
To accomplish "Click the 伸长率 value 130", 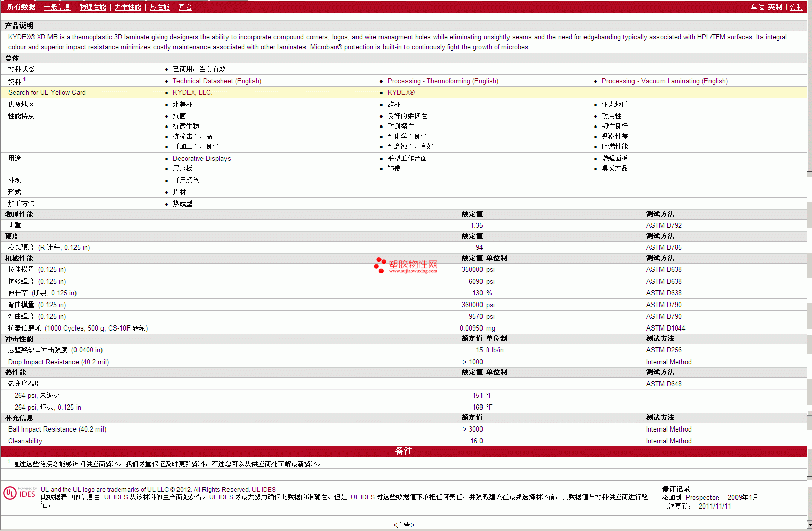I will coord(477,293).
